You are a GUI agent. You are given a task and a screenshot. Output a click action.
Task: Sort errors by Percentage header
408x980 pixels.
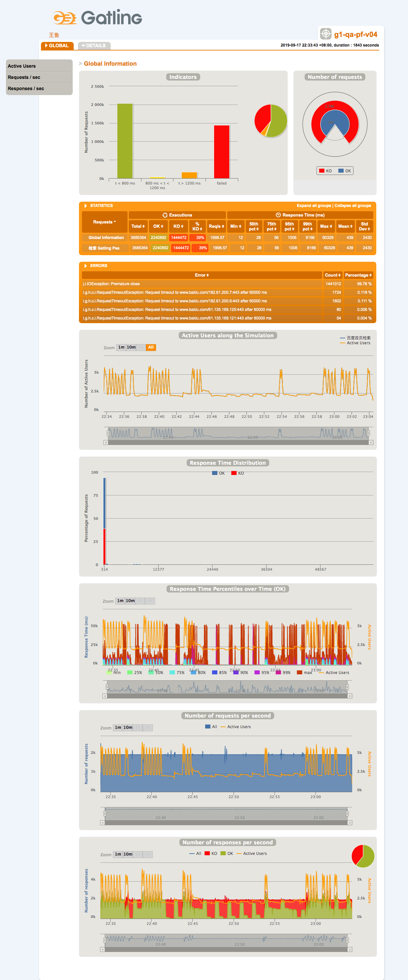point(358,275)
